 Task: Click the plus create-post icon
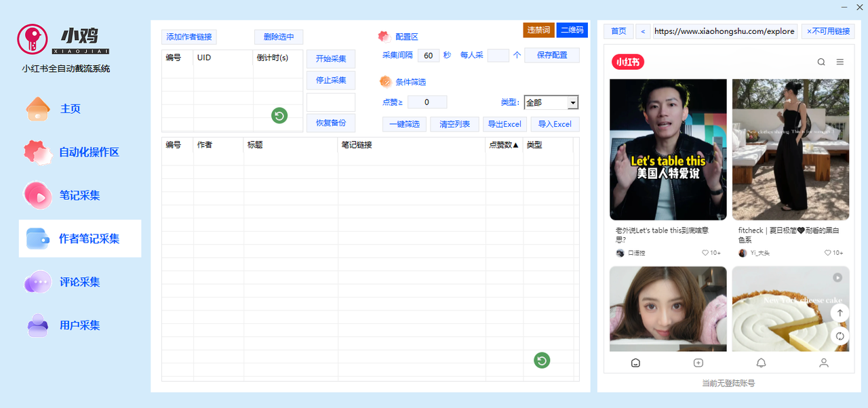point(698,363)
